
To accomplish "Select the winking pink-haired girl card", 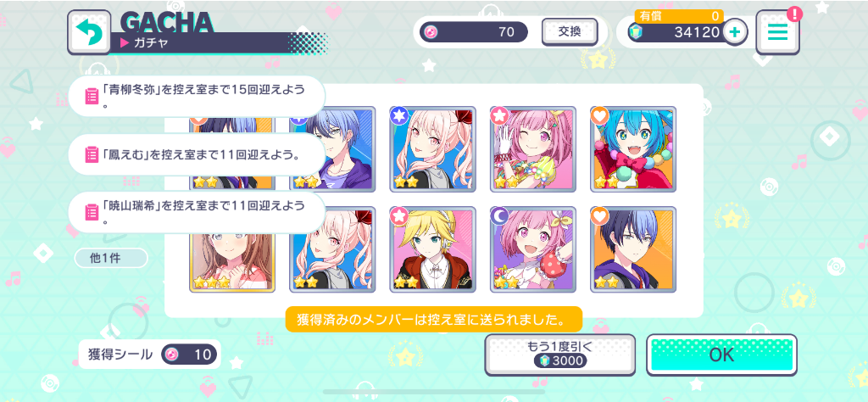I will tap(533, 149).
